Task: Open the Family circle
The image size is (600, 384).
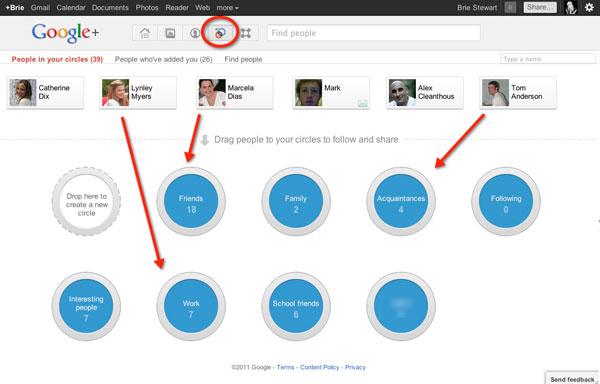Action: pyautogui.click(x=296, y=201)
